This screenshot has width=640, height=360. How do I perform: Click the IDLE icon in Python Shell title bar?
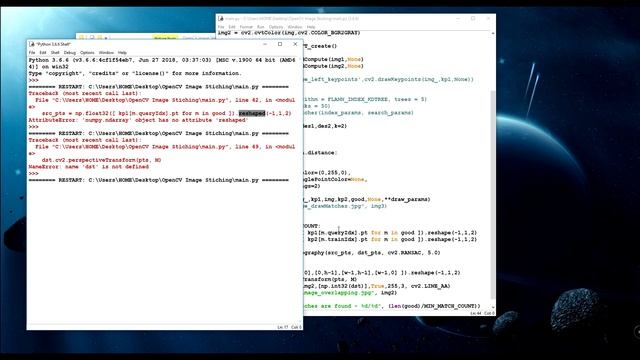(x=32, y=44)
